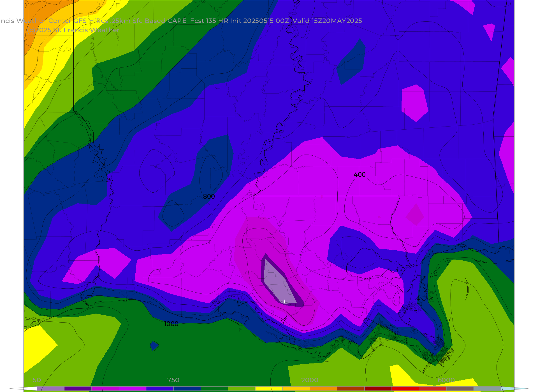Click the dark green color bar segment
538x392 pixels.
click(x=214, y=389)
